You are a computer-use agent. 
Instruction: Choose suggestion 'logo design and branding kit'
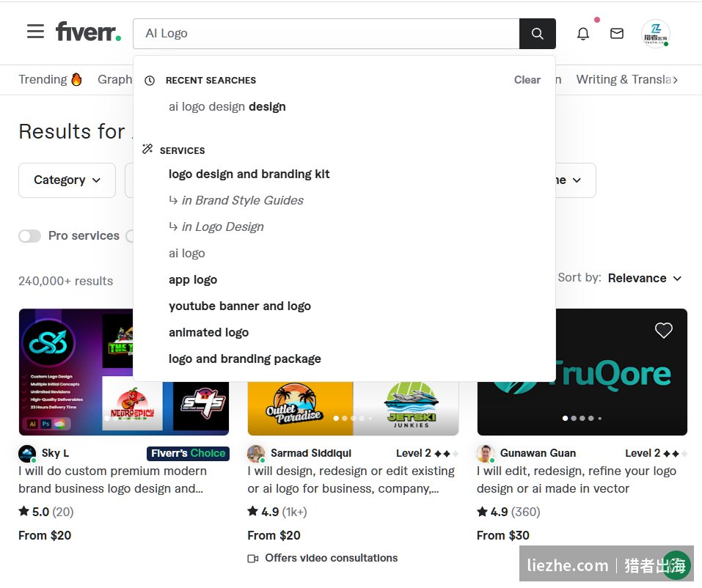point(249,174)
